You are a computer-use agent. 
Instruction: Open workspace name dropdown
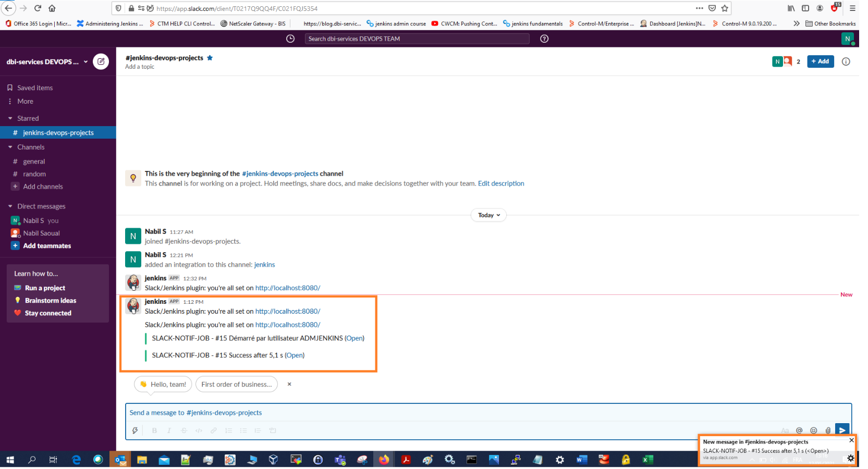(x=47, y=61)
